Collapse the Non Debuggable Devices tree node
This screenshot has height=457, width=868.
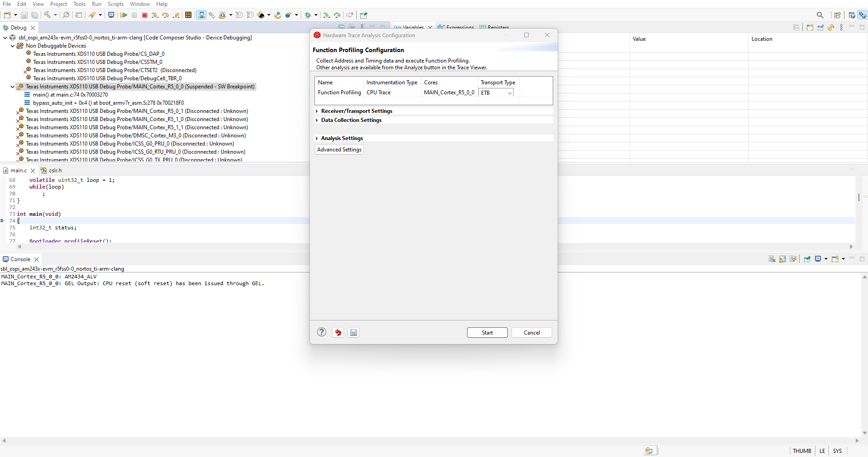(x=13, y=46)
